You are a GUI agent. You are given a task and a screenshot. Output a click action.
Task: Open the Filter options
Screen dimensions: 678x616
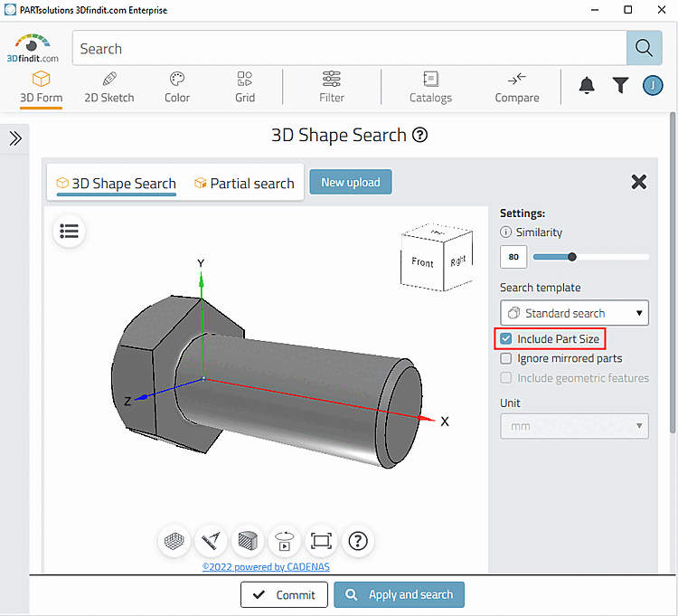(332, 87)
